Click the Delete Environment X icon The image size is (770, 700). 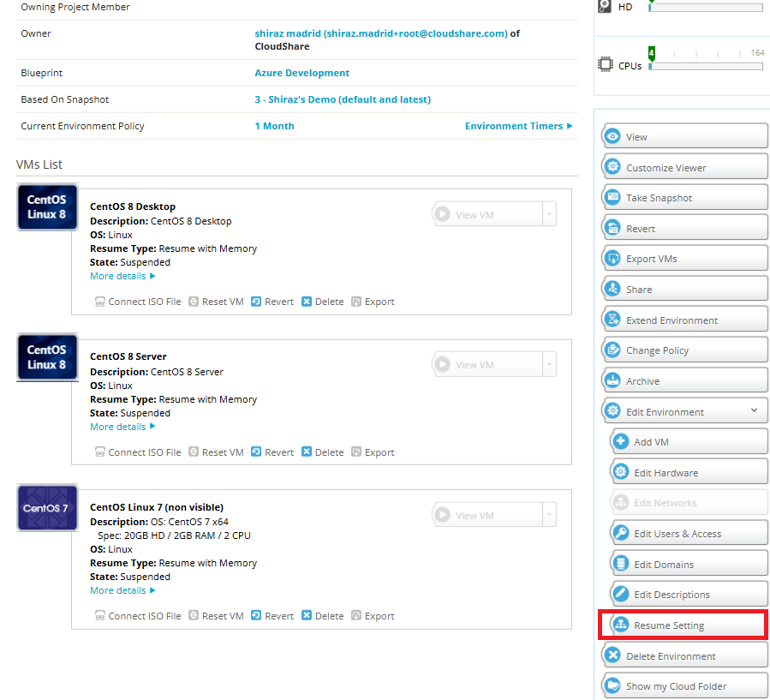612,655
